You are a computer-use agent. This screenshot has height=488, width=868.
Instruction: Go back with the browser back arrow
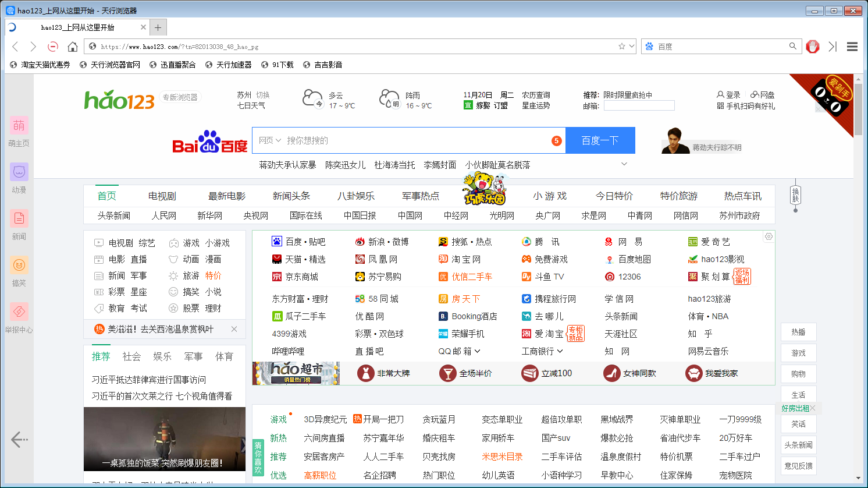15,47
